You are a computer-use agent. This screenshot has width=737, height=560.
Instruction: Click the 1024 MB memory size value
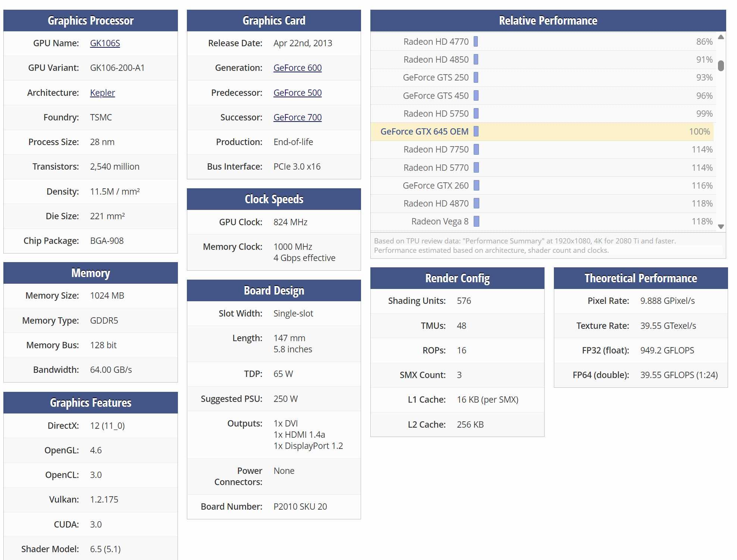coord(107,296)
